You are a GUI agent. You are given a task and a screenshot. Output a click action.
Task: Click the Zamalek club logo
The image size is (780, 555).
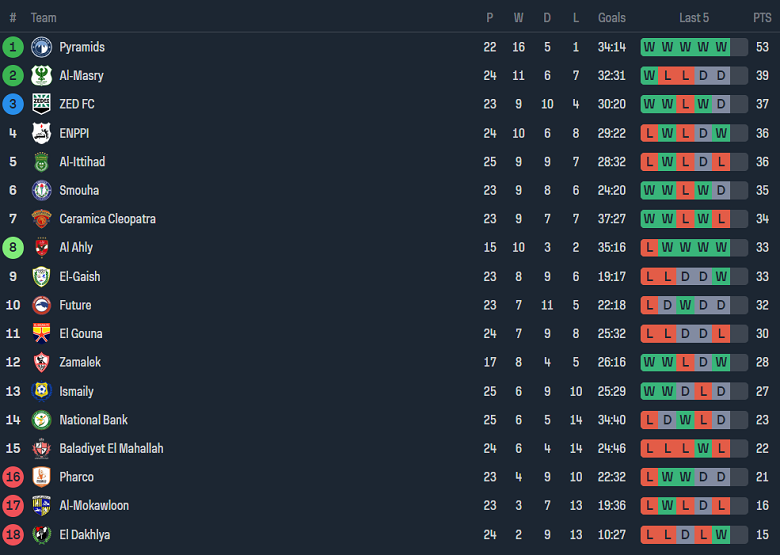41,363
